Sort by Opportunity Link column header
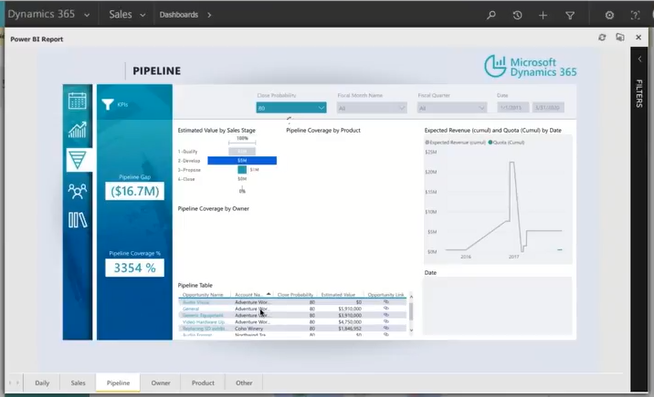Screen dimensions: 654x397 (386, 294)
